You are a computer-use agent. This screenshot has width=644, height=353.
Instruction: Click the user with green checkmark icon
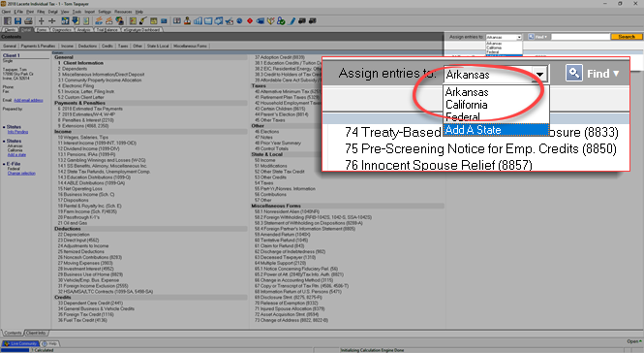point(281,20)
